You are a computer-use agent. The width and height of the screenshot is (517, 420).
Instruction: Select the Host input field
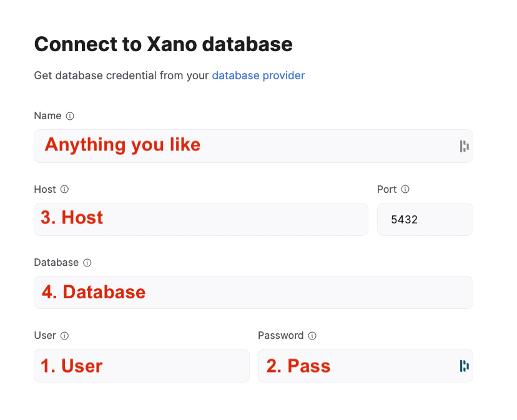(200, 219)
